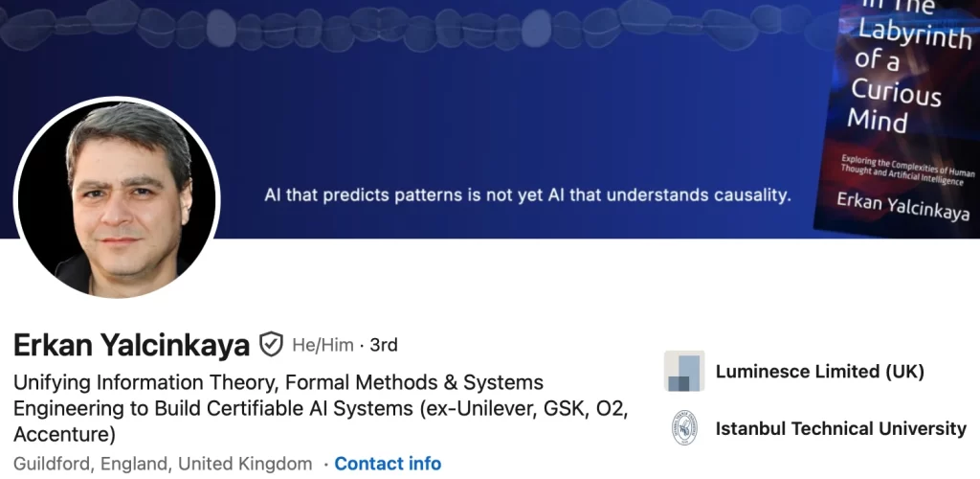Select the headline about Certifiable AI Systems
The height and width of the screenshot is (479, 980).
321,408
